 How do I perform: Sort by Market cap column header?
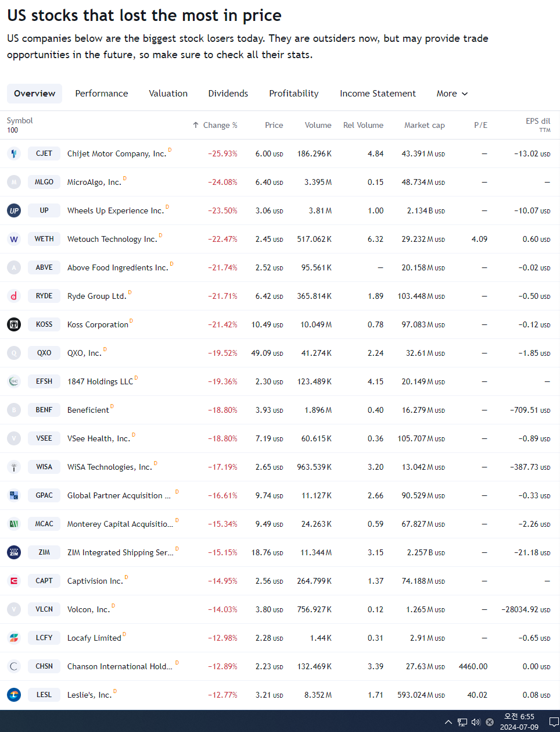(x=425, y=125)
